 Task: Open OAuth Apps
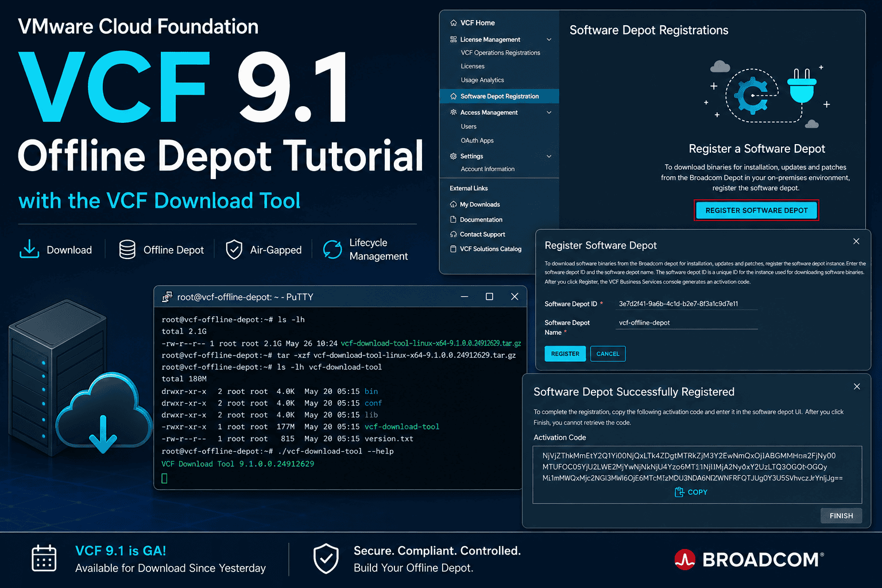[477, 141]
